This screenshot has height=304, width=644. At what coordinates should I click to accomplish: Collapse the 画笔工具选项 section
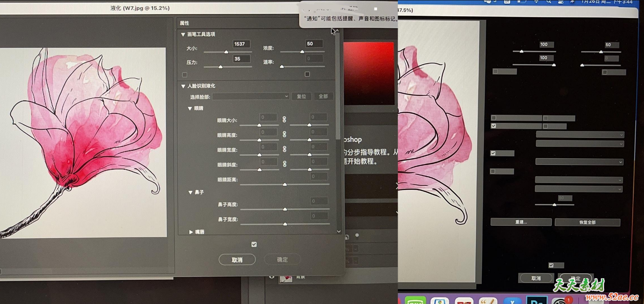click(183, 35)
